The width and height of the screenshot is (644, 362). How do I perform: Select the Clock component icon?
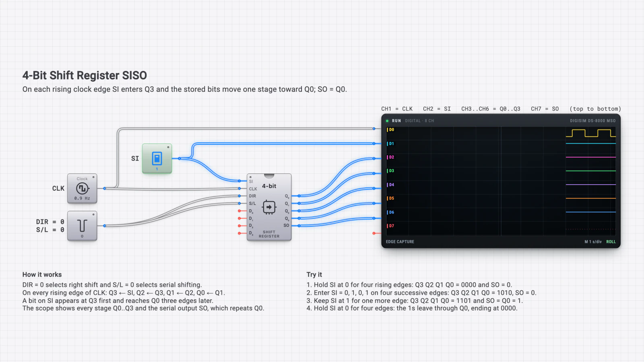tap(82, 188)
